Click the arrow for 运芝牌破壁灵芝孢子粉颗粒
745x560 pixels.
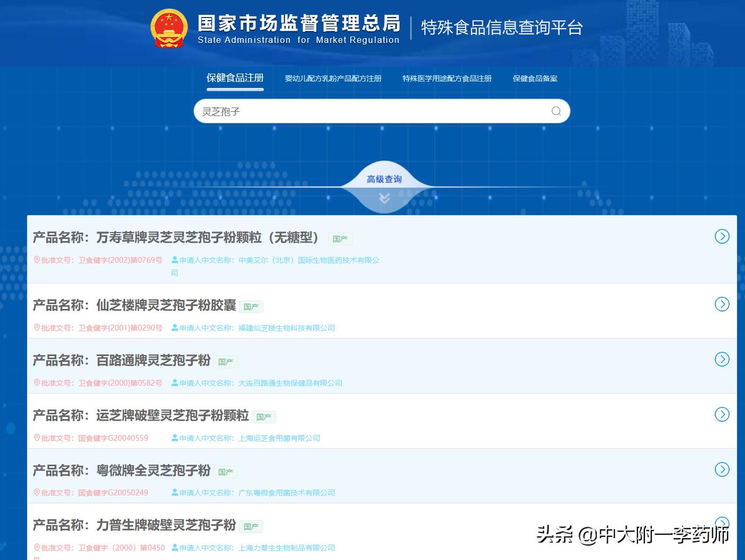click(722, 415)
